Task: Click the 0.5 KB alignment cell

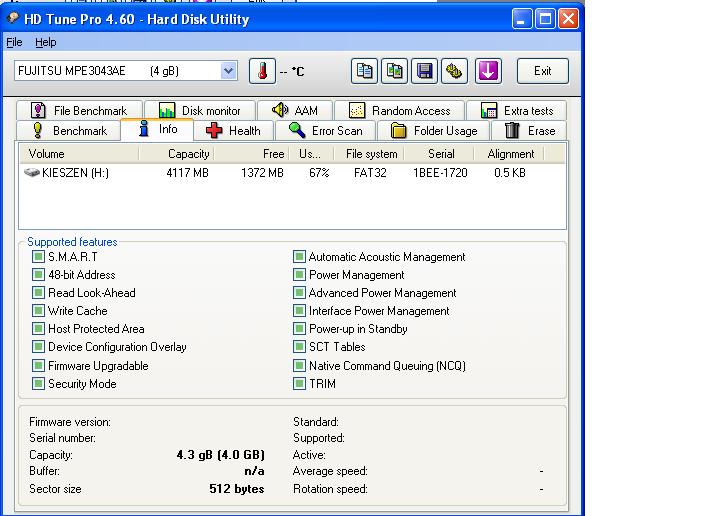Action: pos(510,173)
